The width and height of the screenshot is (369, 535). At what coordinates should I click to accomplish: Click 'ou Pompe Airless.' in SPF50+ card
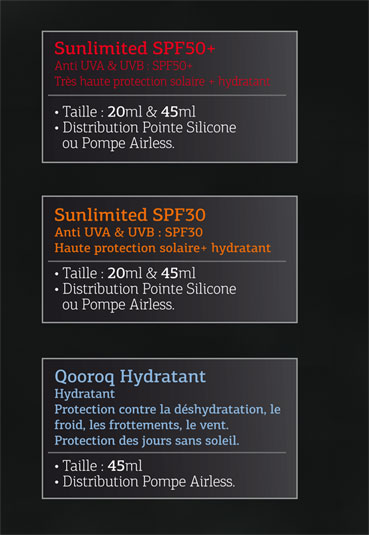118,144
